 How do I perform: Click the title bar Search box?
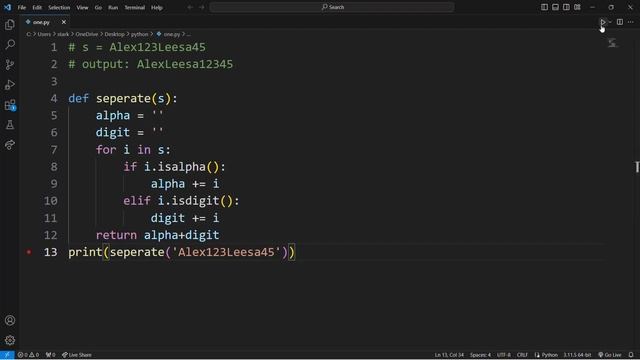[x=332, y=7]
